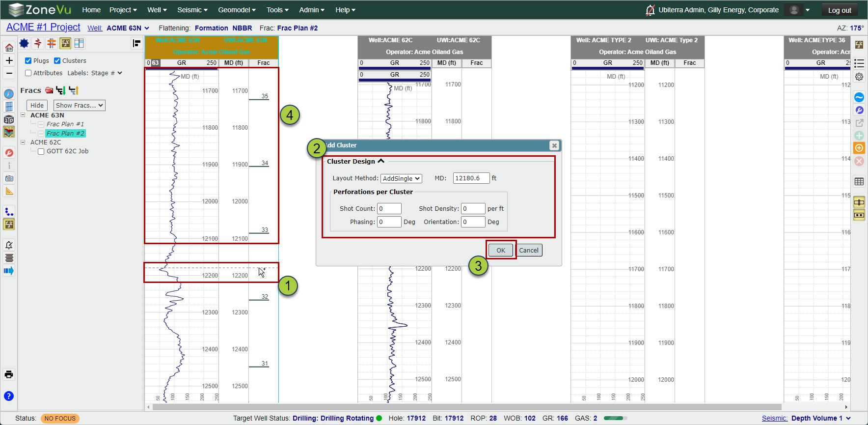Click the split columns panel toolbar icon
Screen dimensions: 868x425
pos(79,43)
